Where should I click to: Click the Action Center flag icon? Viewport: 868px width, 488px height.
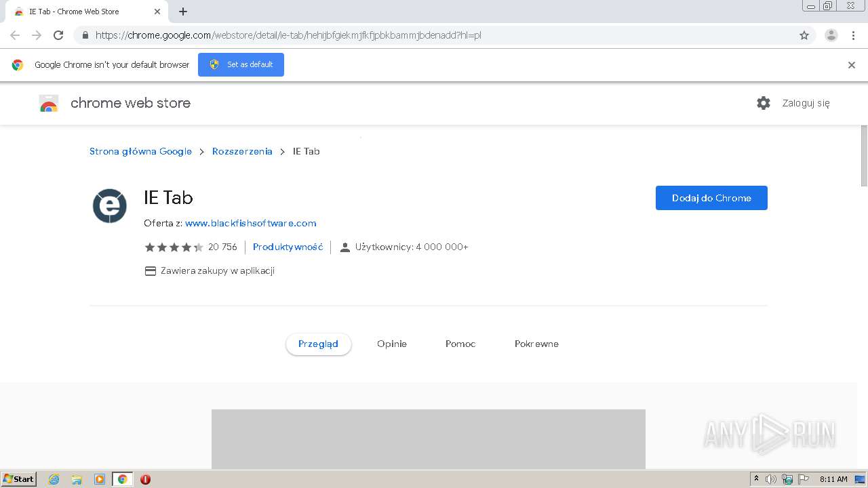tap(804, 479)
